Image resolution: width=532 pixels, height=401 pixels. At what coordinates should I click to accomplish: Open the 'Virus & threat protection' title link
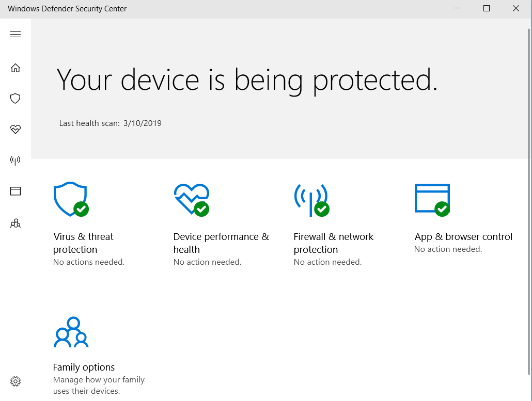click(83, 243)
